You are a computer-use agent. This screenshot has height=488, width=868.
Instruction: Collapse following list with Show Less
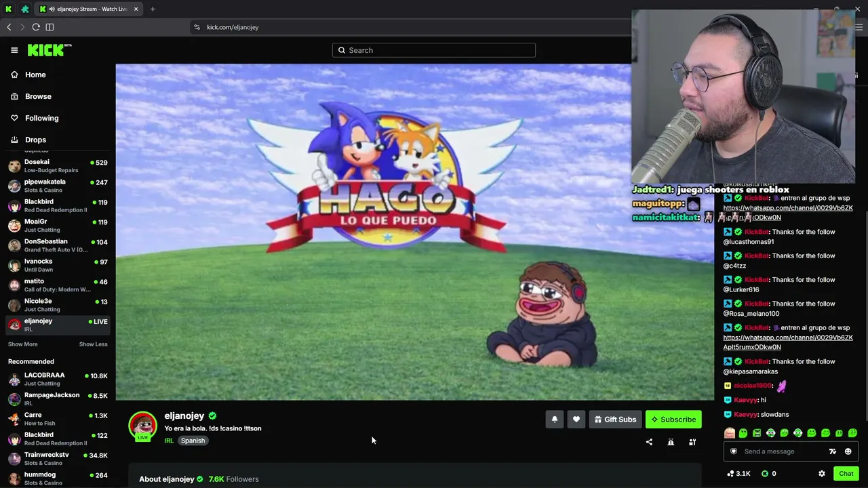[x=94, y=344]
